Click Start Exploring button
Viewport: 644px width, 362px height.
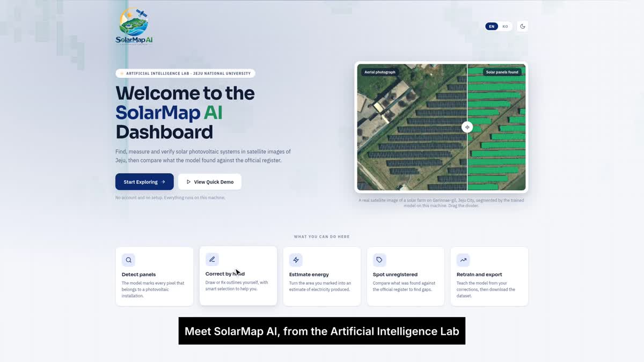144,182
